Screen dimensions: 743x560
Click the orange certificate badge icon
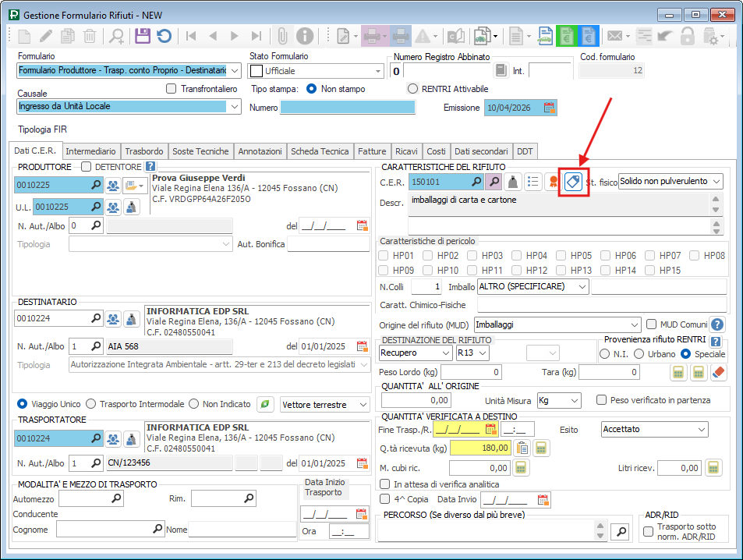click(x=554, y=182)
